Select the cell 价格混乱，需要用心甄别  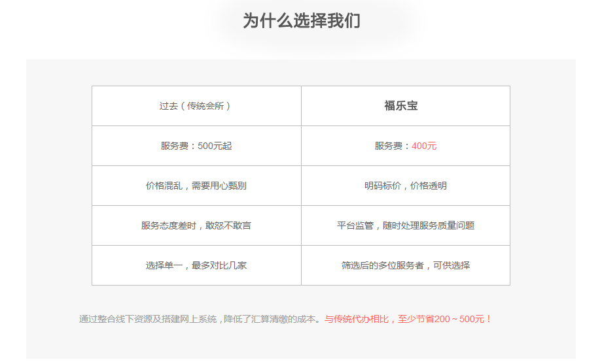pos(196,186)
